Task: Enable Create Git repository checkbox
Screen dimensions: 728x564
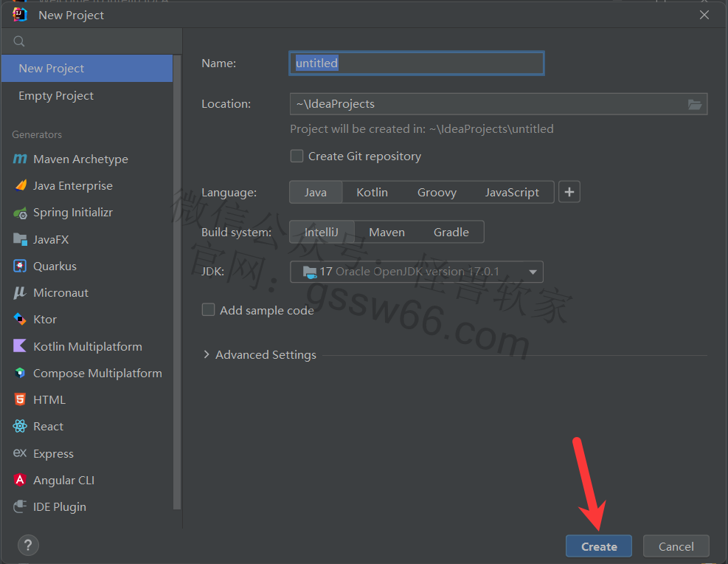Action: point(297,157)
